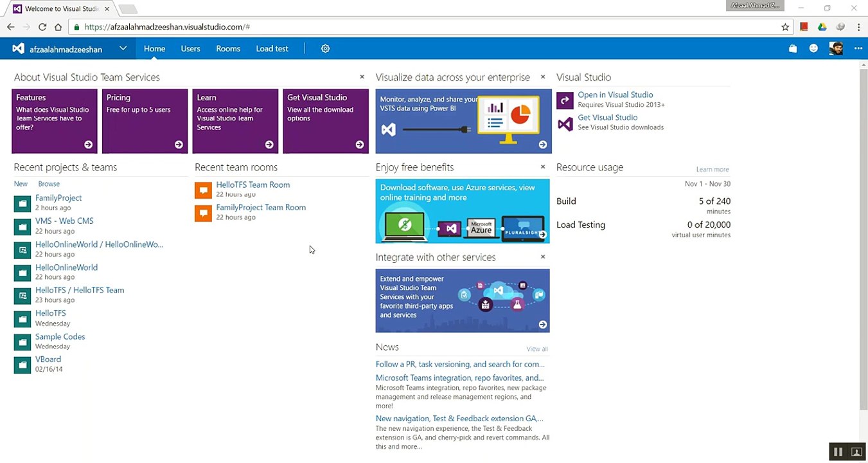This screenshot has width=868, height=463.
Task: Open the Load test tab
Action: [272, 49]
